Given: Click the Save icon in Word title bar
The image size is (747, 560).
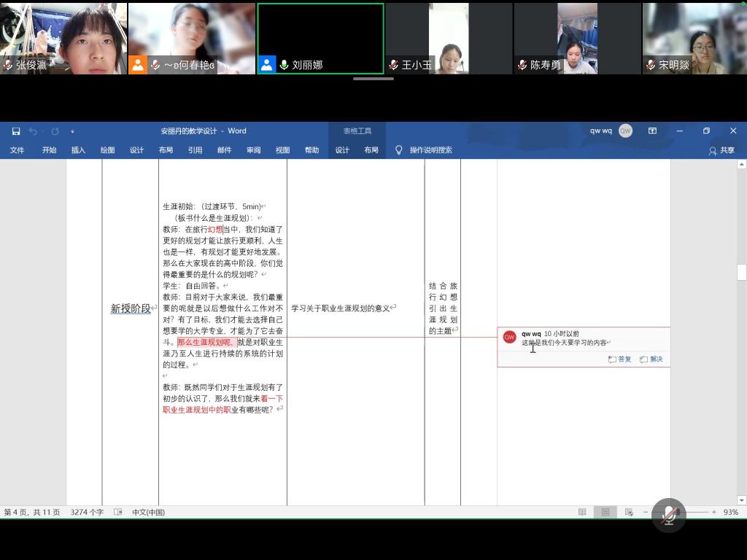Looking at the screenshot, I should (16, 131).
